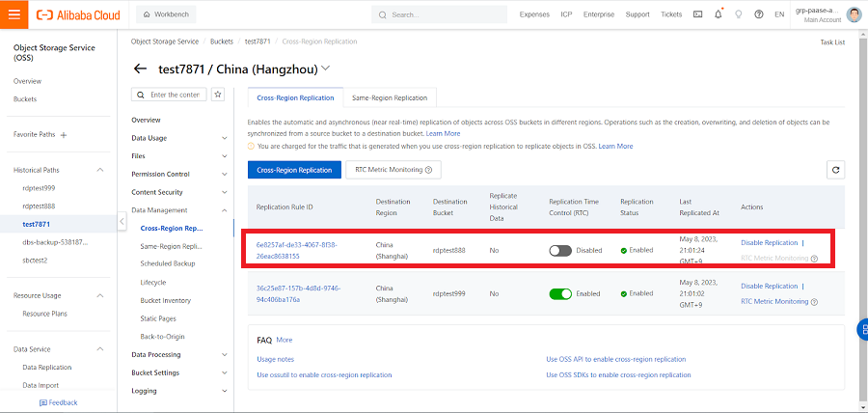Click the user avatar in the header
Viewport: 868px width, 413px height.
click(853, 14)
